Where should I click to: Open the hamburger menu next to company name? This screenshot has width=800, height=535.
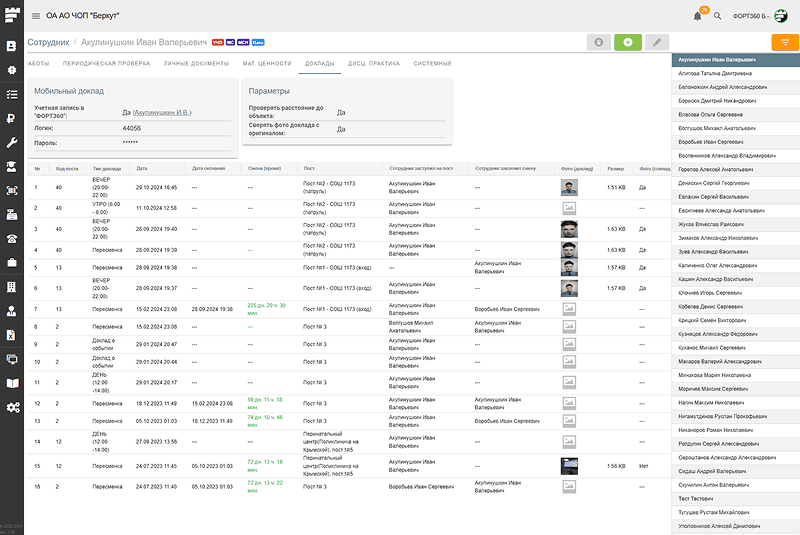(36, 16)
